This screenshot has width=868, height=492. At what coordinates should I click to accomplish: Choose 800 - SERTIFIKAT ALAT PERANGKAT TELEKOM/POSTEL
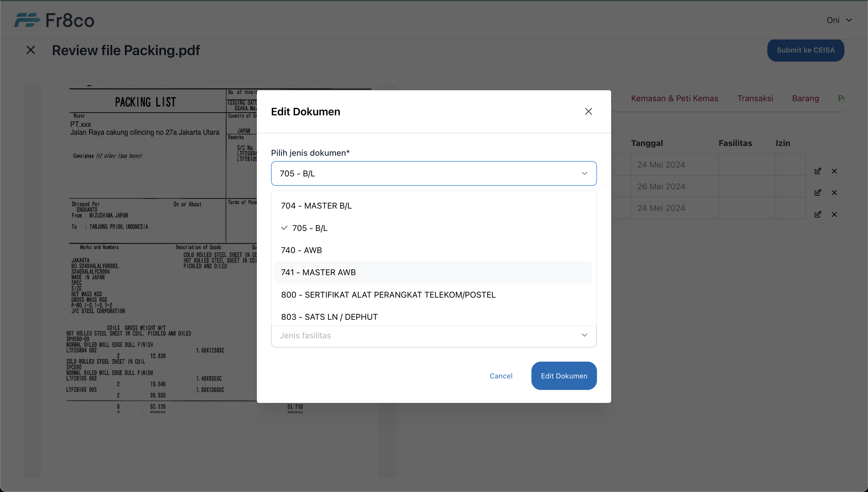[x=388, y=295]
